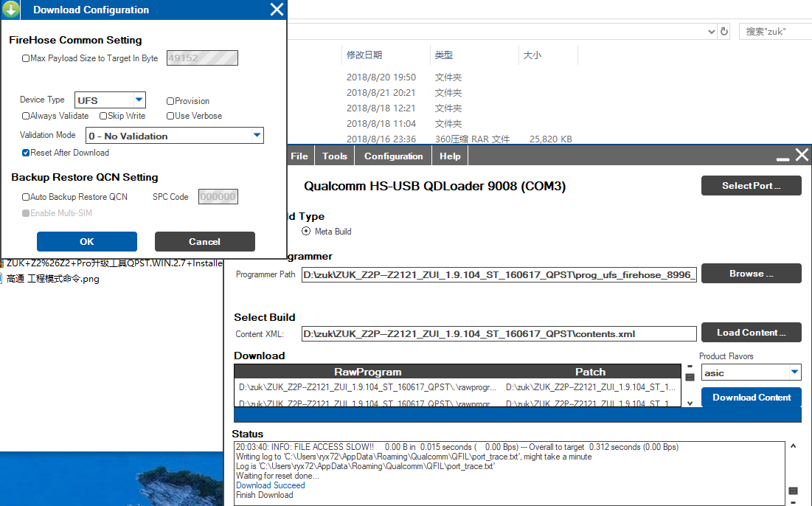This screenshot has width=812, height=506.
Task: Enable the Always Validate checkbox
Action: (26, 116)
